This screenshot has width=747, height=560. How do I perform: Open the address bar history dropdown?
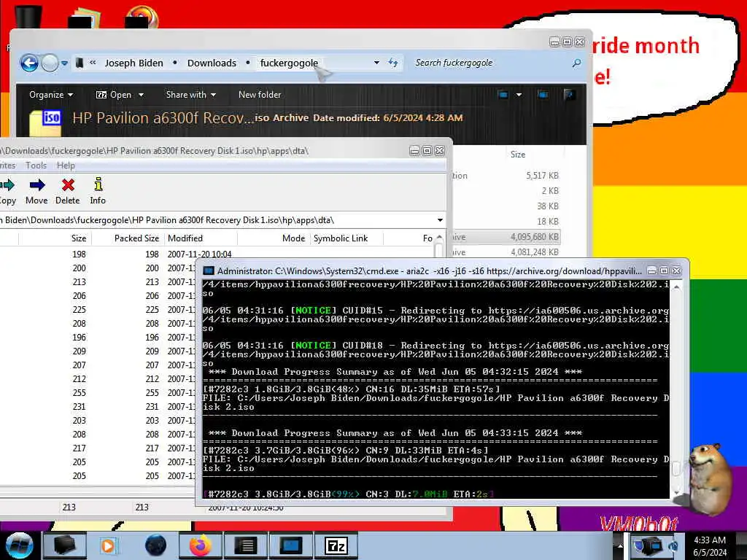tap(376, 63)
